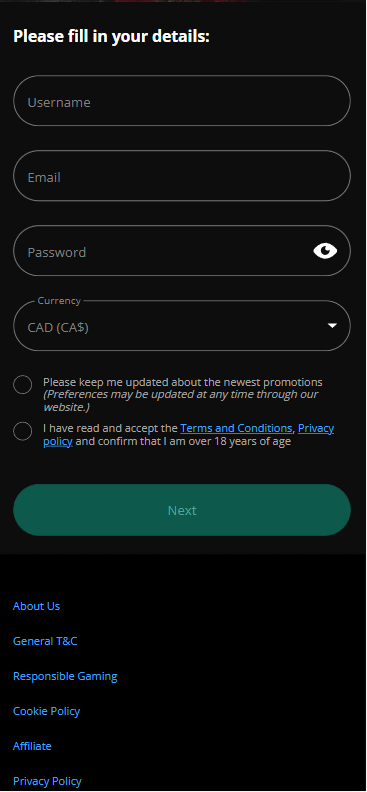The width and height of the screenshot is (367, 792).
Task: Go to About Us in the footer
Action: point(36,606)
